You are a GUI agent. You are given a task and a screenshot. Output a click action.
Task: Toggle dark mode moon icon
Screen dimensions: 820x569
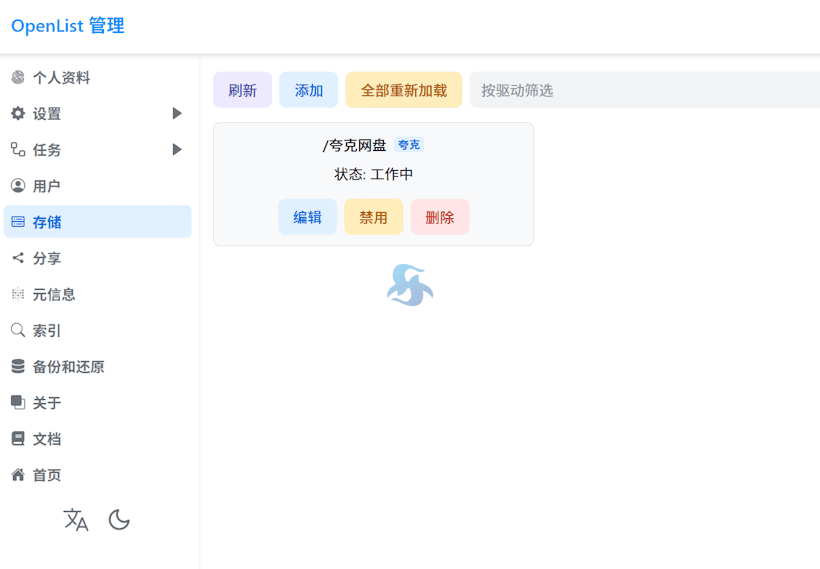click(119, 520)
